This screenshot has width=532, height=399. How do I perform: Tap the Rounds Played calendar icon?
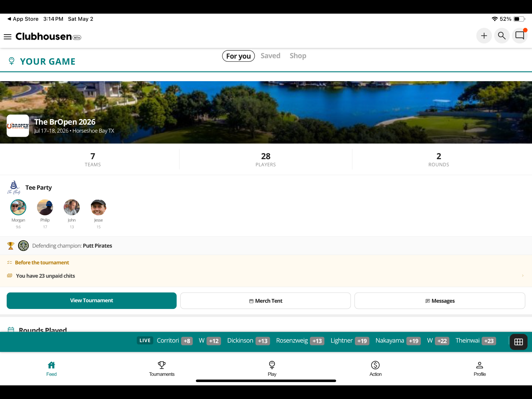pyautogui.click(x=11, y=329)
